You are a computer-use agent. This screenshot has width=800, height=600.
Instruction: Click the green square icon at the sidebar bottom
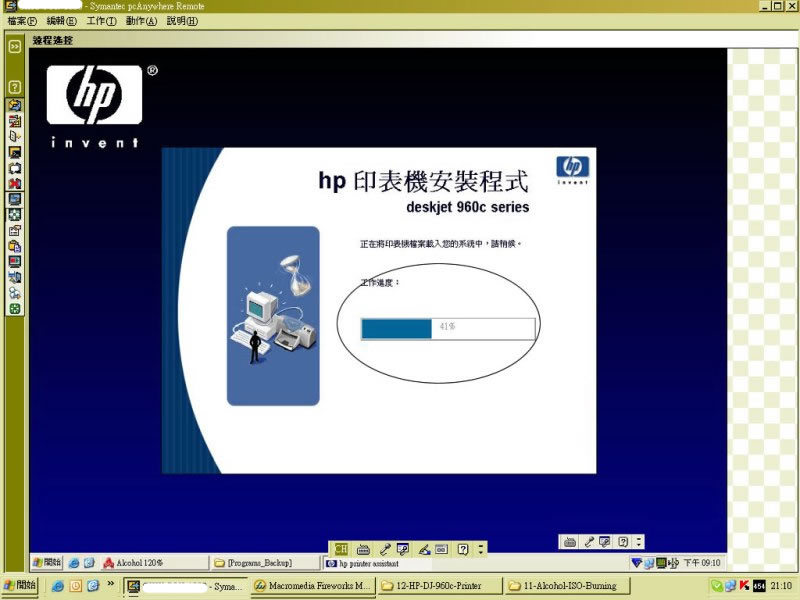click(15, 309)
